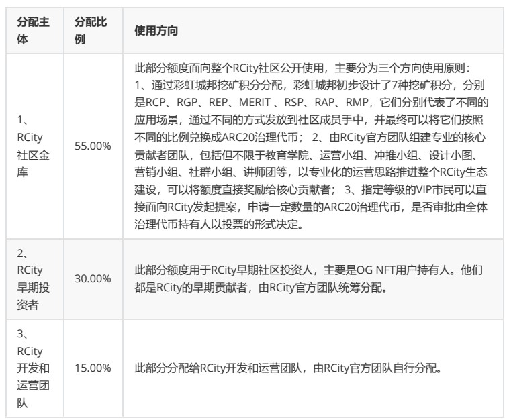505x420 pixels.
Task: Click the description starting '此部分额度面向整个RCity社区'
Action: pyautogui.click(x=311, y=146)
